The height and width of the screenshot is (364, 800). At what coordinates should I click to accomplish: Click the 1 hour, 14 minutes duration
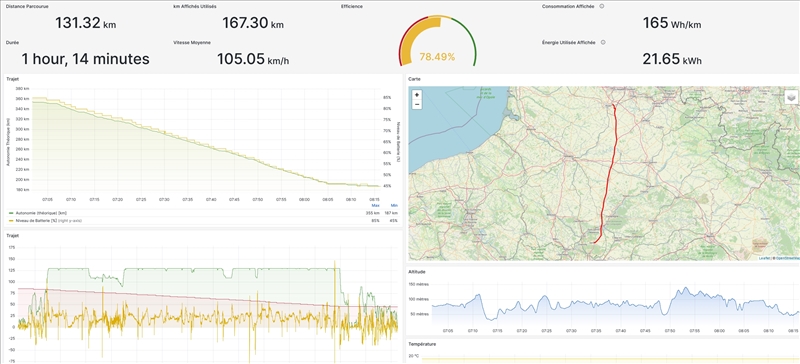[x=85, y=59]
